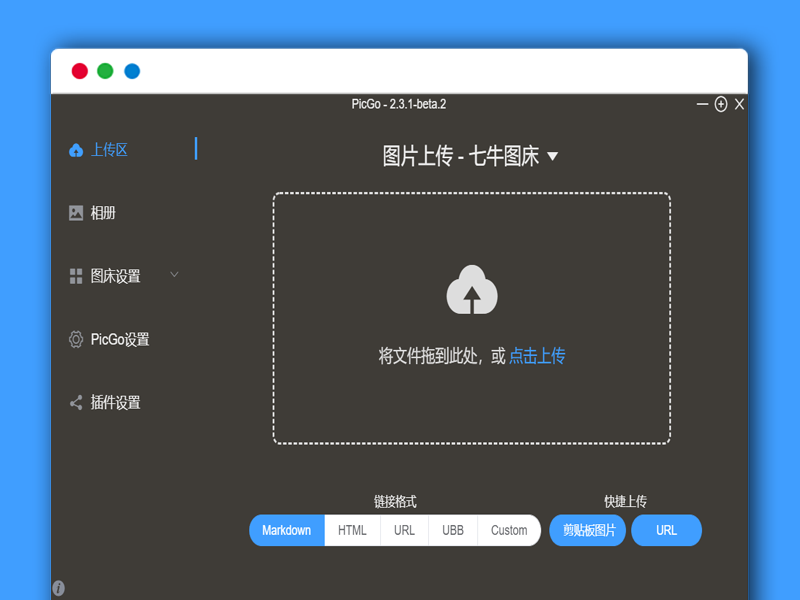Click the upload cloud icon in drop area
This screenshot has height=600, width=800.
click(x=472, y=289)
